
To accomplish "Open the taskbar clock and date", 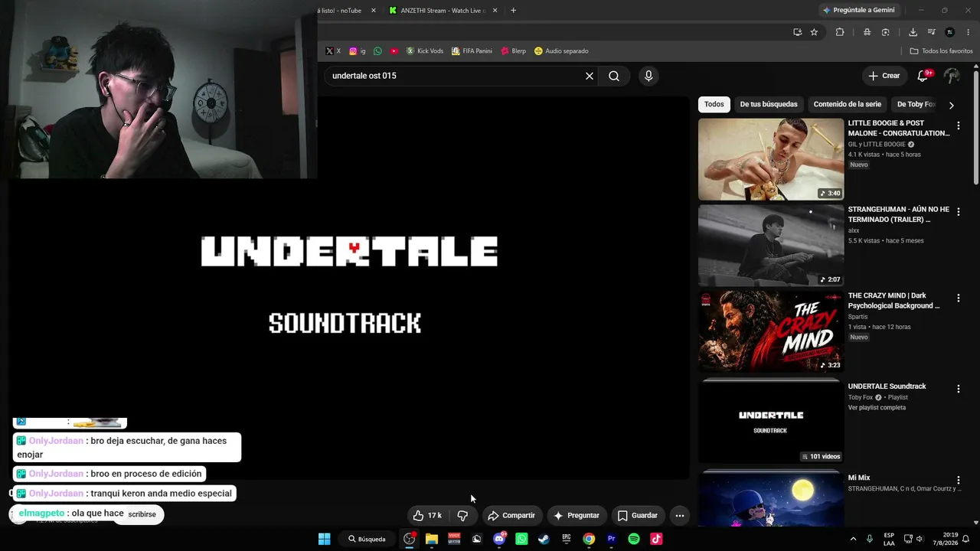I will pos(950,539).
